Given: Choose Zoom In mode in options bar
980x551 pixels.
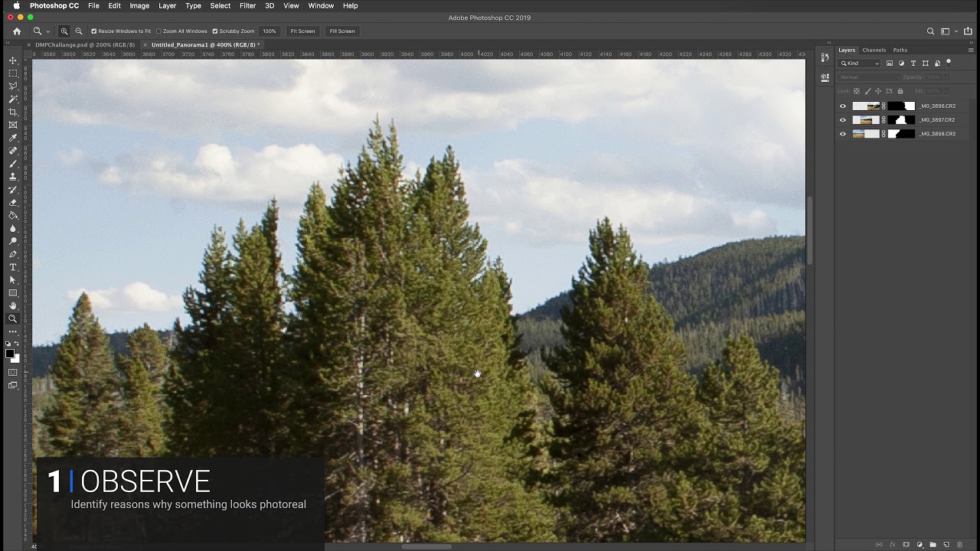Looking at the screenshot, I should (x=64, y=31).
